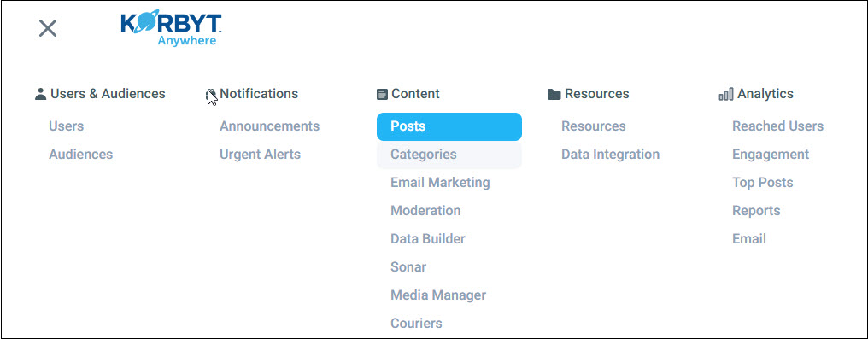Select the highlighted Posts item
This screenshot has width=868, height=339.
click(x=449, y=126)
